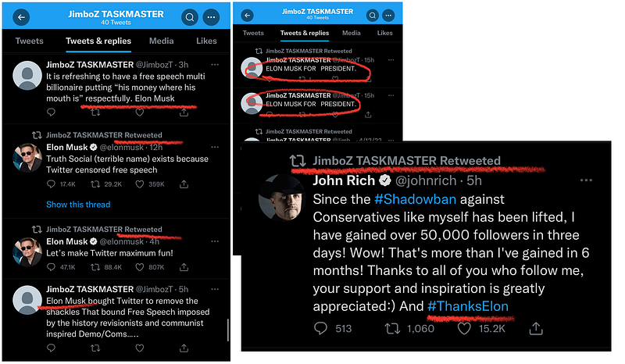Open #ThanksElon hashtag link
This screenshot has height=364, width=625.
click(x=468, y=306)
